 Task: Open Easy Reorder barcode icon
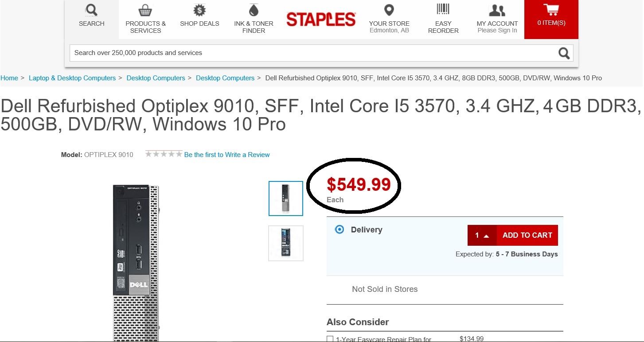coord(443,10)
